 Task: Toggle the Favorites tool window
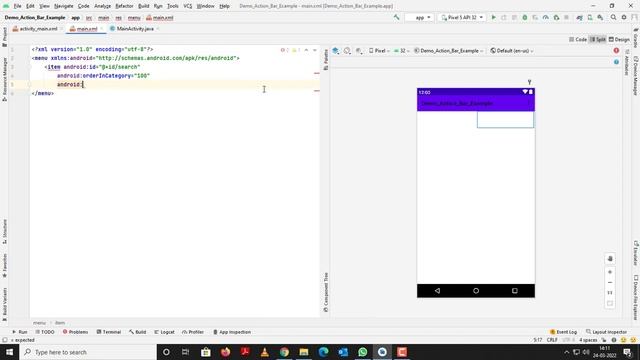coord(4,266)
